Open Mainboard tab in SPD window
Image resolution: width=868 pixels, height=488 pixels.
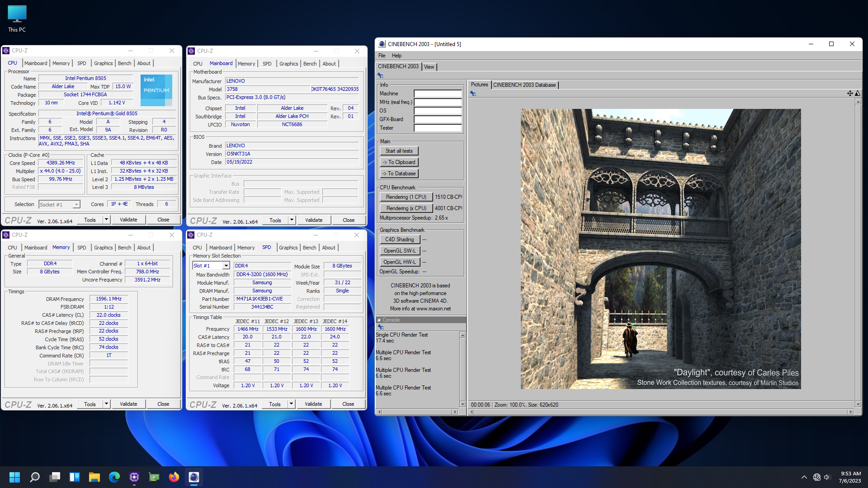pos(221,248)
